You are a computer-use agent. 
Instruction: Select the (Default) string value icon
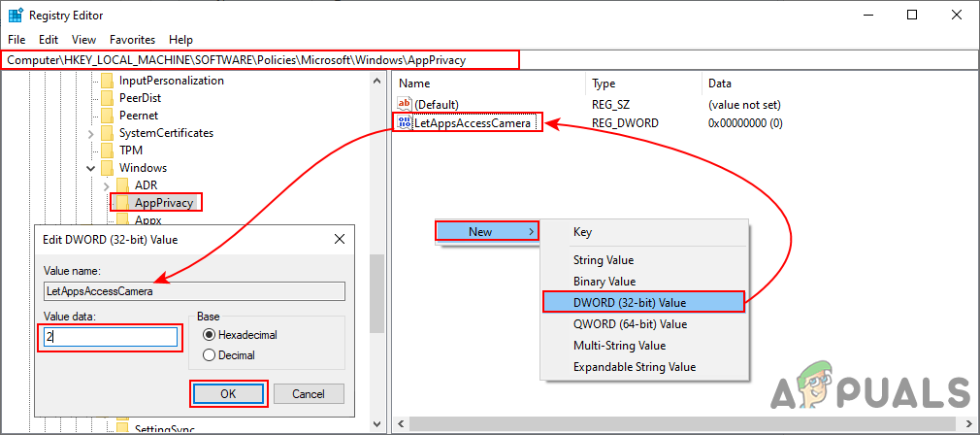click(x=405, y=104)
